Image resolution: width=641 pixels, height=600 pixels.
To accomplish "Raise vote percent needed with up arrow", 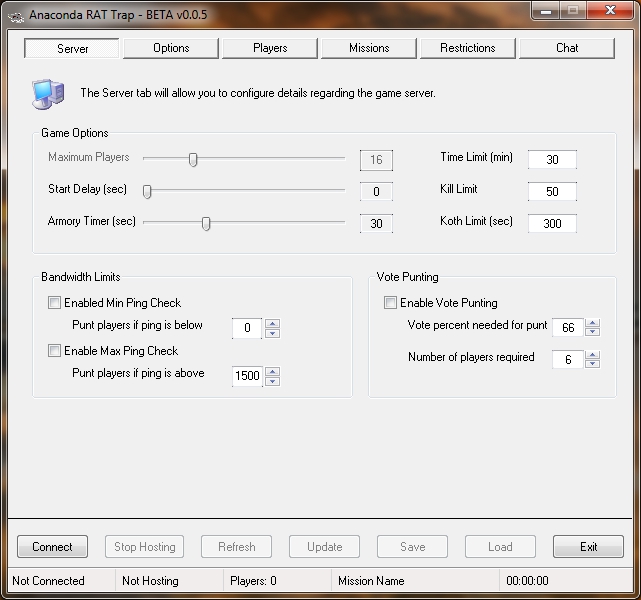I will click(592, 322).
